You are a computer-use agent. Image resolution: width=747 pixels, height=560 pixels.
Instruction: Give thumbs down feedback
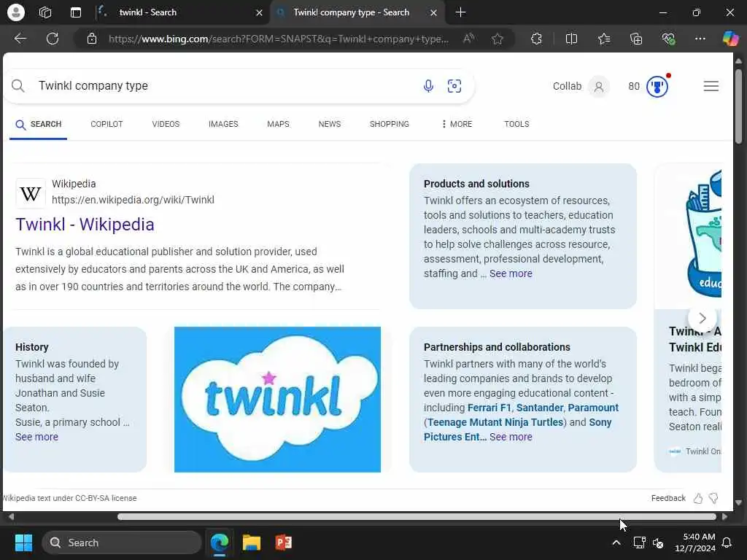click(713, 498)
